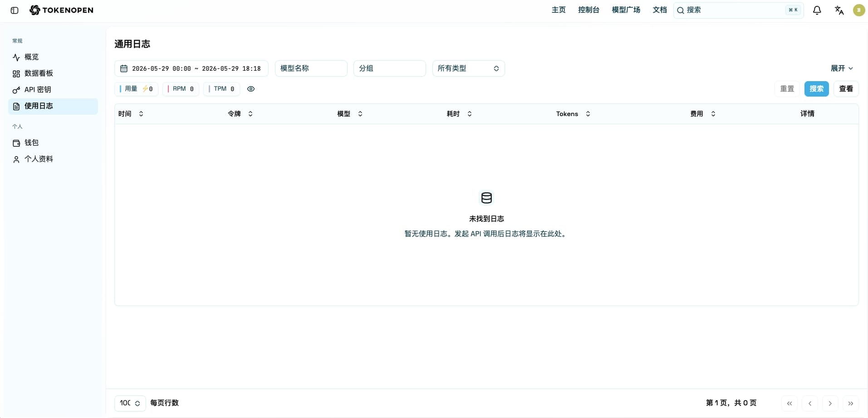Click the 第 1 页, 共 0 页 text
Screen dimensions: 868x418
tap(731, 403)
